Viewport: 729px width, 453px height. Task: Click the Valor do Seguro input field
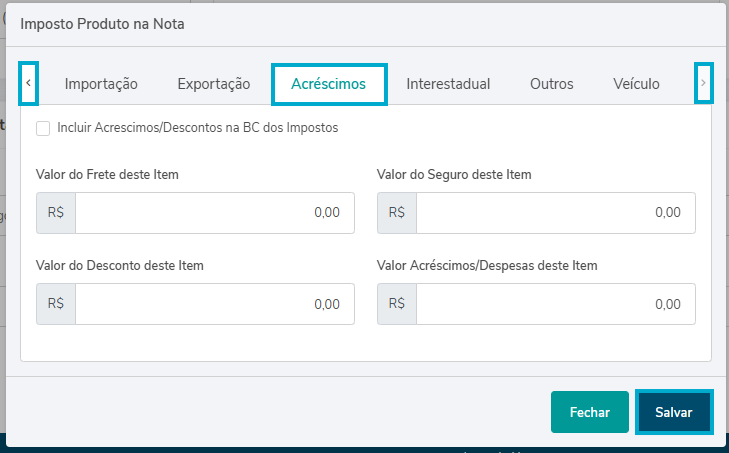[555, 213]
